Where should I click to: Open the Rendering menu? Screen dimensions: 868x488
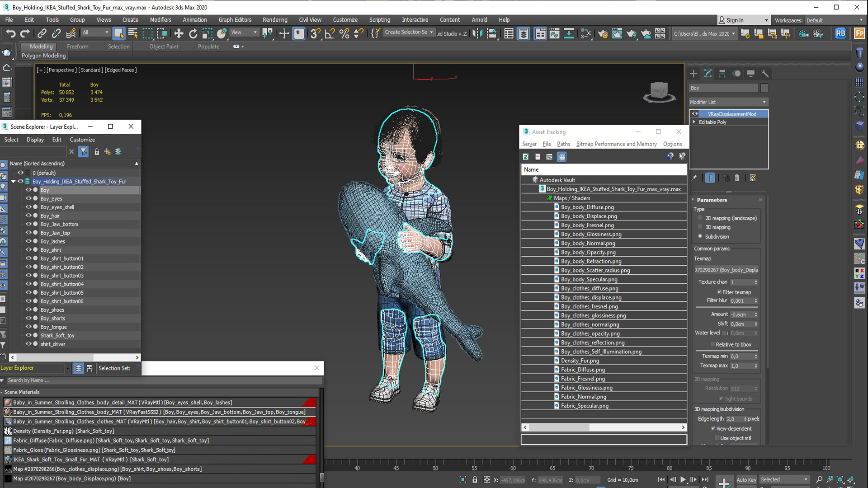(x=275, y=20)
